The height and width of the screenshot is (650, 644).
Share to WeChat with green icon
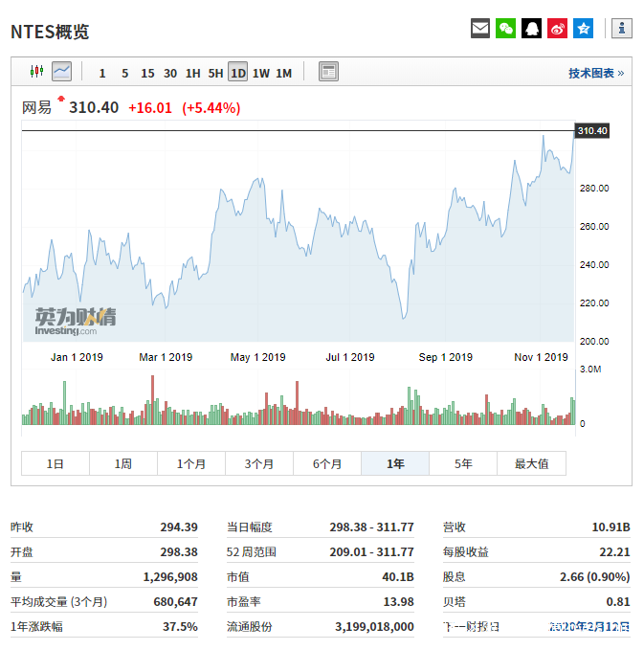click(505, 28)
